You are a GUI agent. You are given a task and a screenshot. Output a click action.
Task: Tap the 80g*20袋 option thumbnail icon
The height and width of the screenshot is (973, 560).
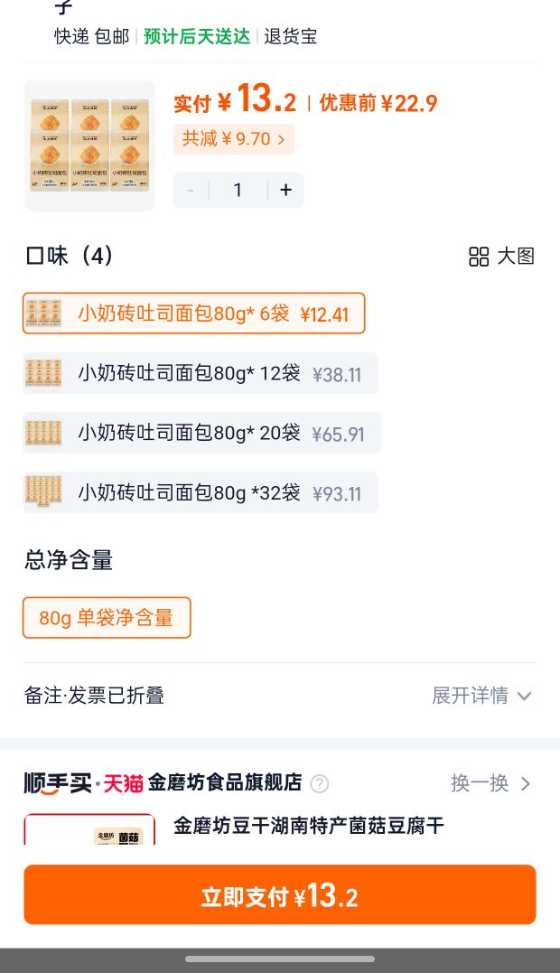(x=43, y=433)
